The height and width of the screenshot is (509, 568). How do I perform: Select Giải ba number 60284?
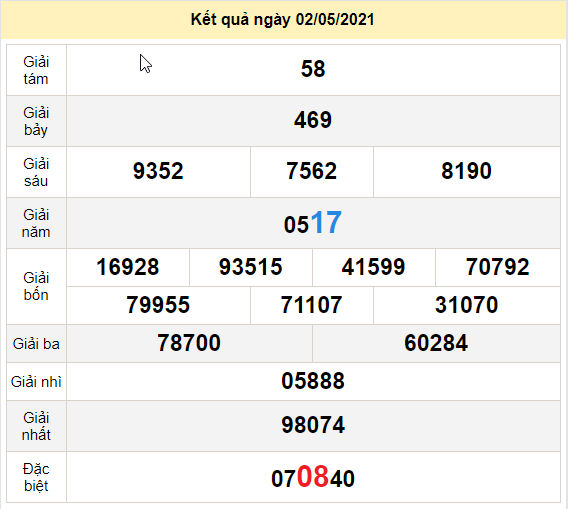click(x=436, y=343)
